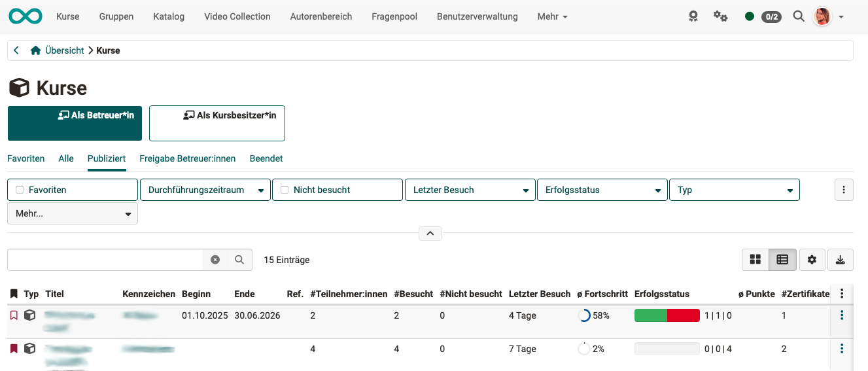Click the back arrow in breadcrumb
The image size is (868, 371).
16,50
